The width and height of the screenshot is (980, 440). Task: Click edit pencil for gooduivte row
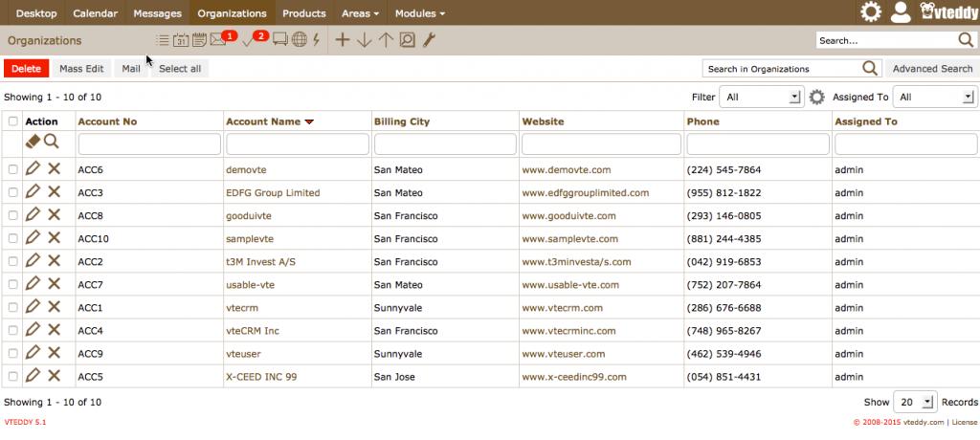pyautogui.click(x=33, y=214)
